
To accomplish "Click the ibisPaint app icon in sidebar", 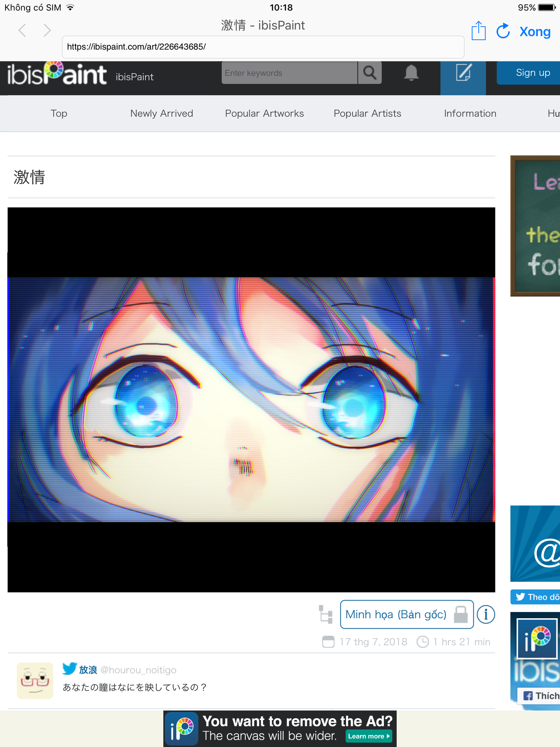I will tap(537, 638).
